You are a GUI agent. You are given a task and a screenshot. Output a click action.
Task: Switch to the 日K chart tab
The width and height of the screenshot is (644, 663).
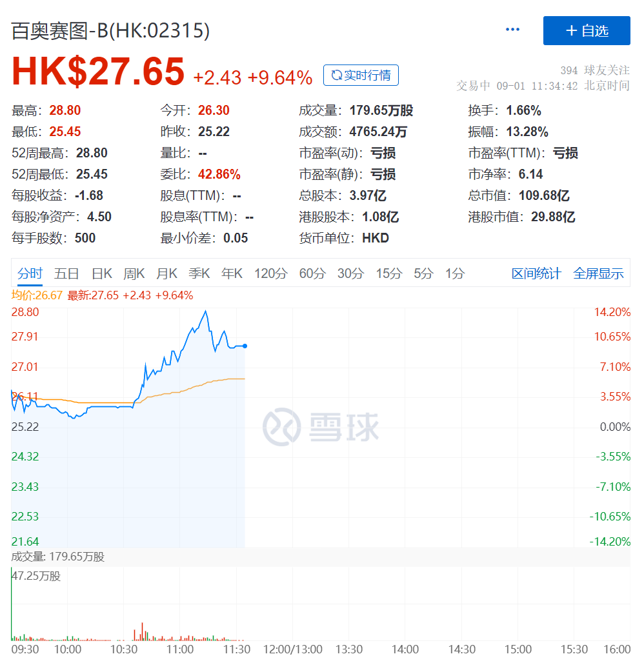(102, 273)
